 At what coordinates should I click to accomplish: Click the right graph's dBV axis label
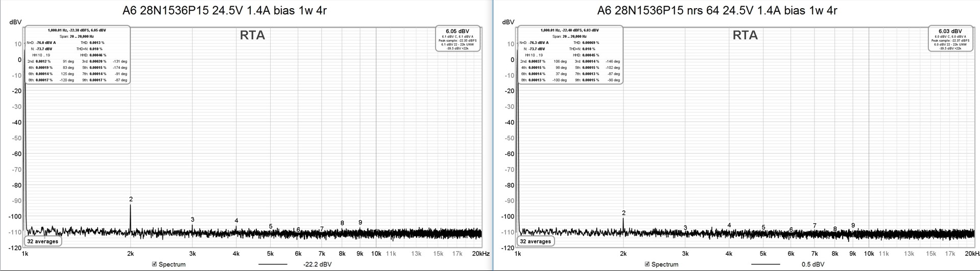click(508, 22)
